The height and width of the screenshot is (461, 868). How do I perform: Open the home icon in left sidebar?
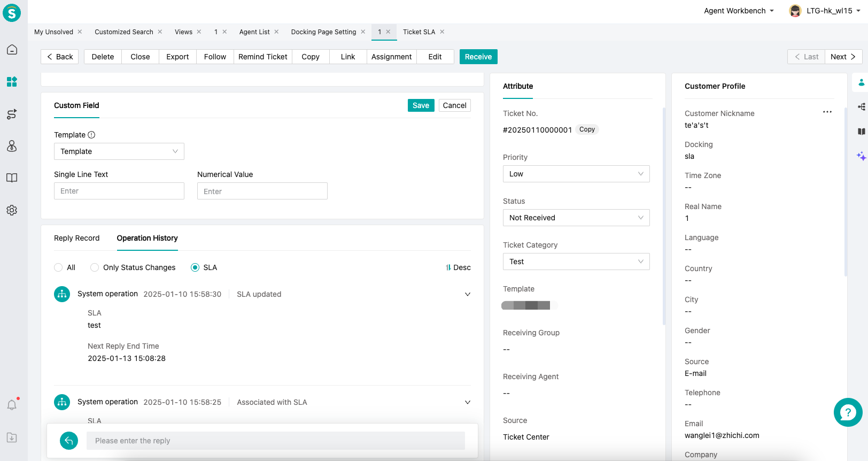coord(12,50)
